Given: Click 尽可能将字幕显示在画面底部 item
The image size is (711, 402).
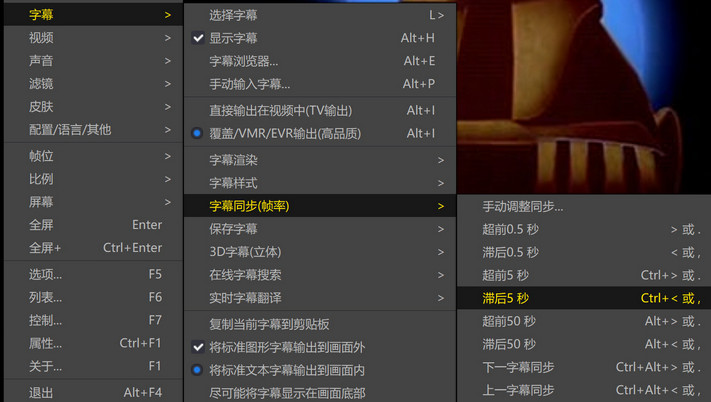Looking at the screenshot, I should pyautogui.click(x=320, y=392).
